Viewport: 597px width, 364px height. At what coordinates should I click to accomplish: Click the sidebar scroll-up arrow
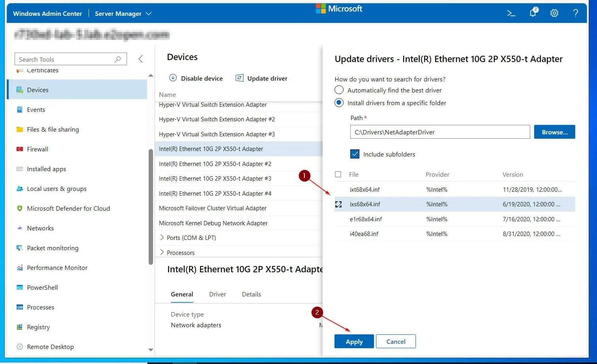coord(151,75)
